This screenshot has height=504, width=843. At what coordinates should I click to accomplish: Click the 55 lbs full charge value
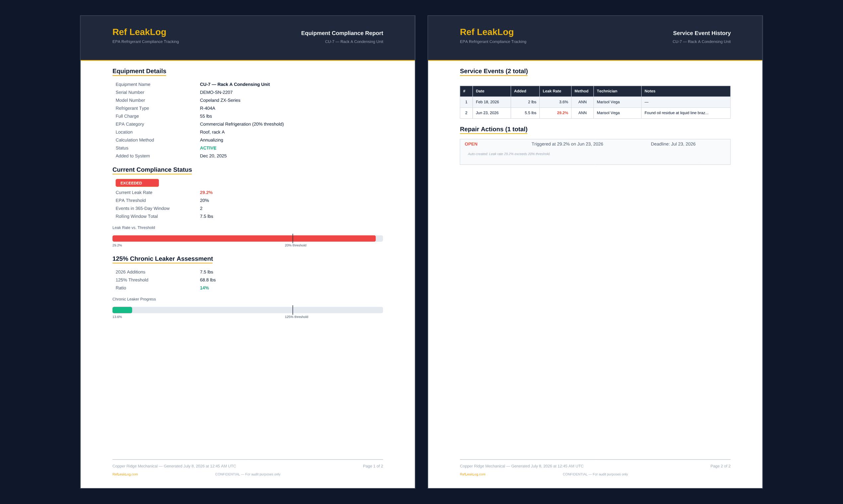pos(206,116)
